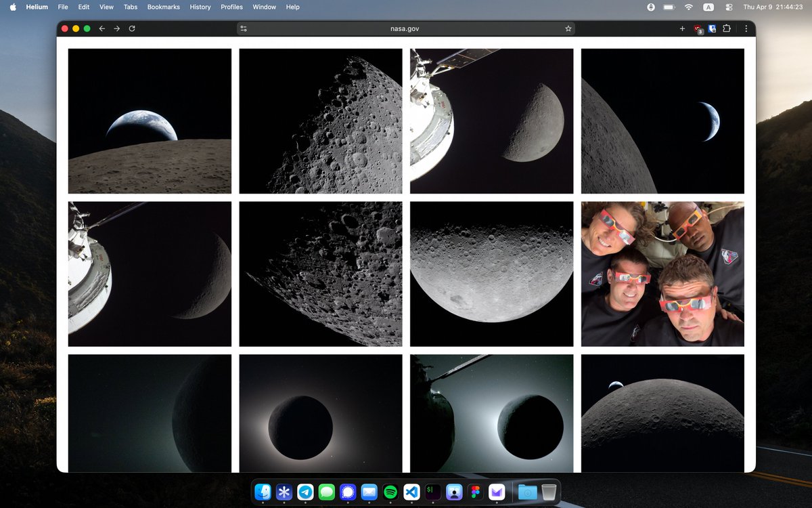Click the date and time clock
The image size is (812, 508).
pyautogui.click(x=772, y=7)
